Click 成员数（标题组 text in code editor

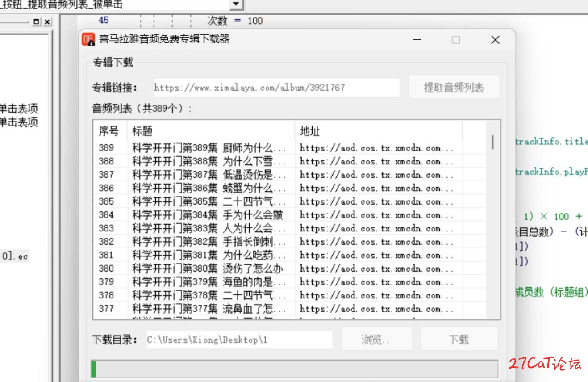point(551,292)
